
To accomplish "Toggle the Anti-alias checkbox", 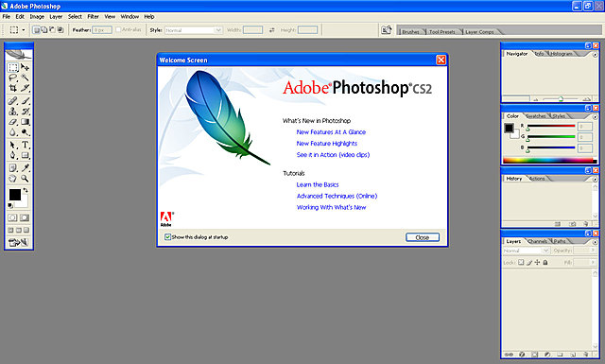I will click(118, 29).
